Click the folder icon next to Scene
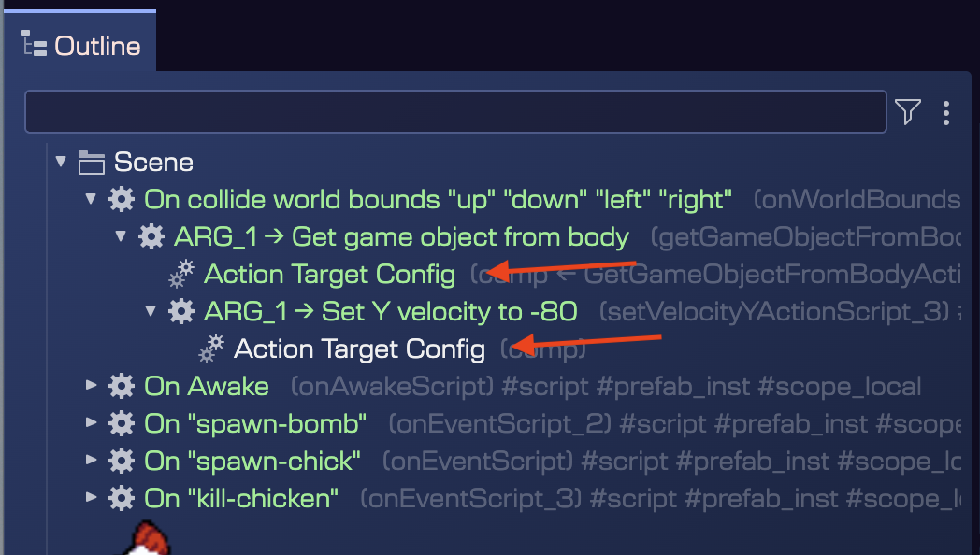This screenshot has width=980, height=555. [90, 161]
